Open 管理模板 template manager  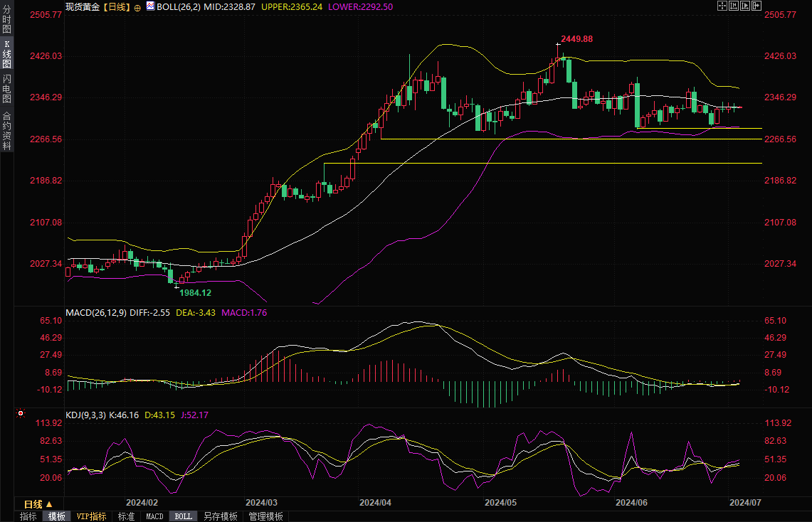(265, 516)
